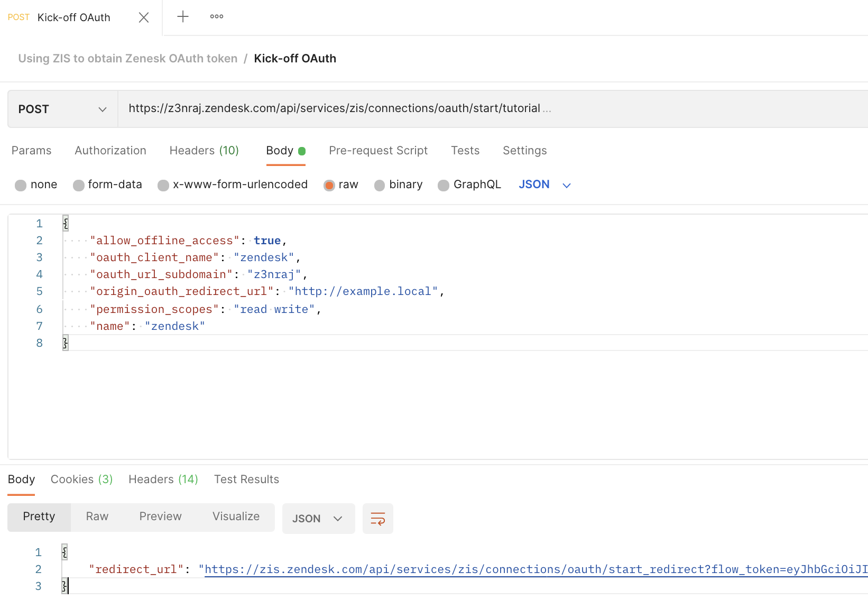Click the "name": "zendesk" line
This screenshot has width=868, height=609.
pos(147,326)
